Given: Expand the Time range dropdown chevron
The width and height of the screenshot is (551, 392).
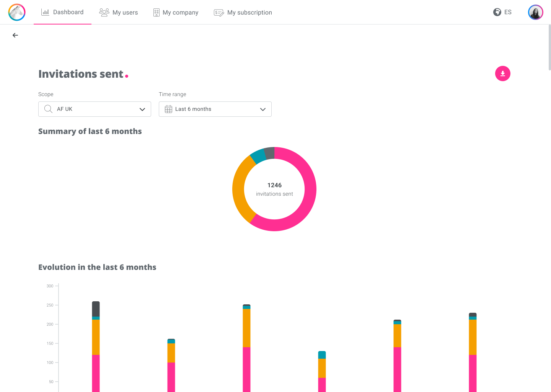Looking at the screenshot, I should tap(263, 109).
